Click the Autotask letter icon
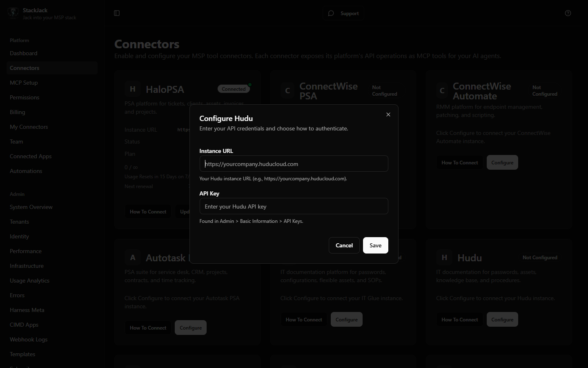Image resolution: width=588 pixels, height=368 pixels. (133, 258)
